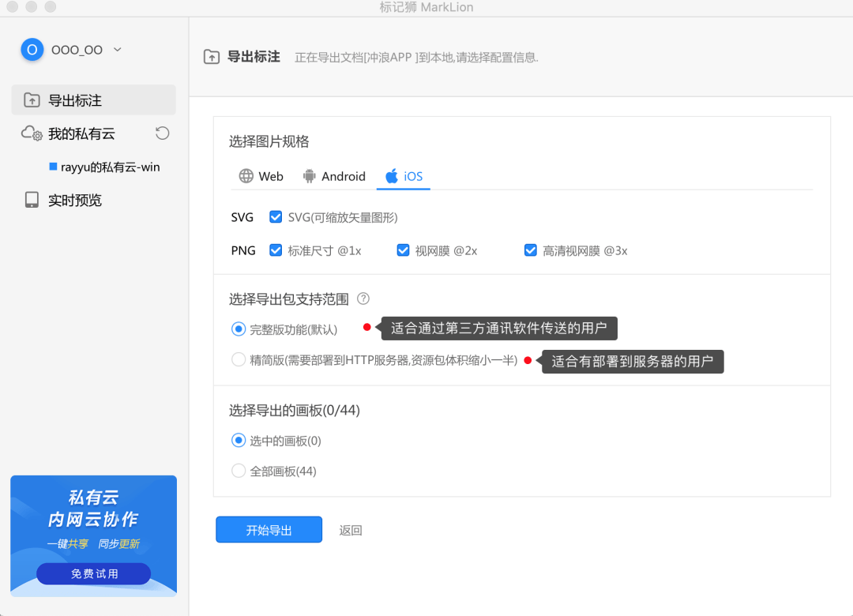This screenshot has height=616, width=853.
Task: Toggle the 标准尺寸 @1x checkbox
Action: pyautogui.click(x=276, y=250)
